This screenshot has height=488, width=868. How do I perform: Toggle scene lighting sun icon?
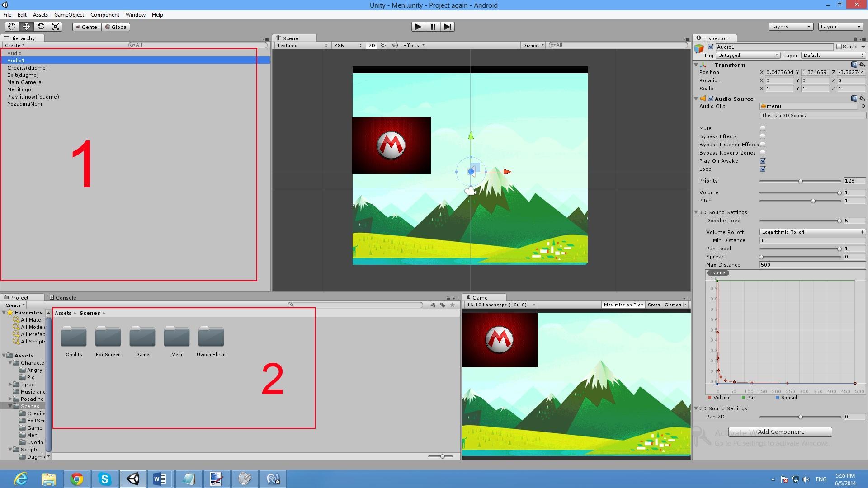[383, 45]
